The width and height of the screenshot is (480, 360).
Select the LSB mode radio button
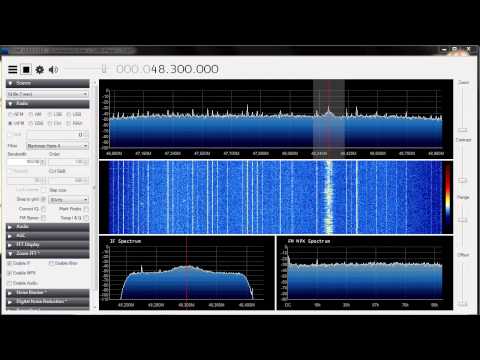coord(50,114)
